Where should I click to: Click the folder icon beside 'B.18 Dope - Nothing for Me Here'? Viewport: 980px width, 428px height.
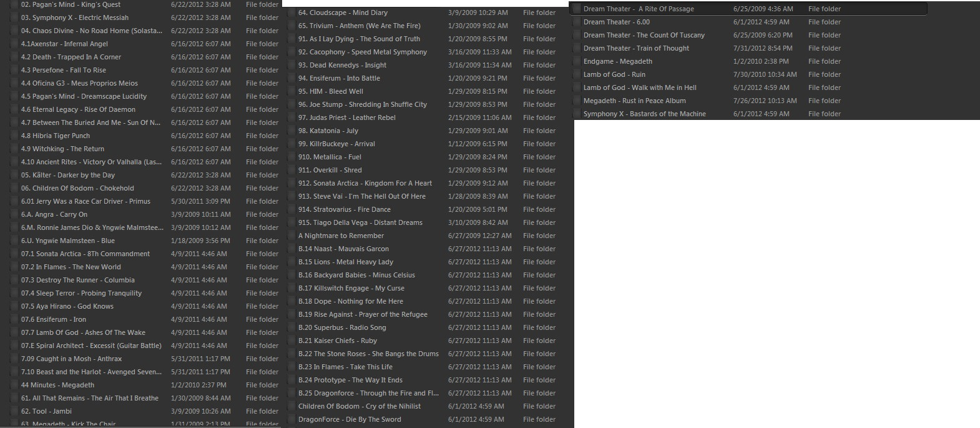point(292,301)
